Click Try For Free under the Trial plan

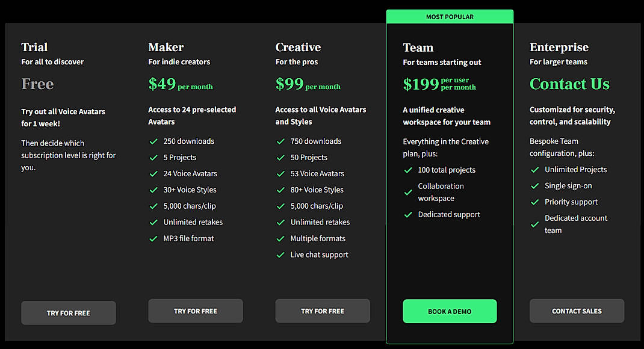point(68,312)
